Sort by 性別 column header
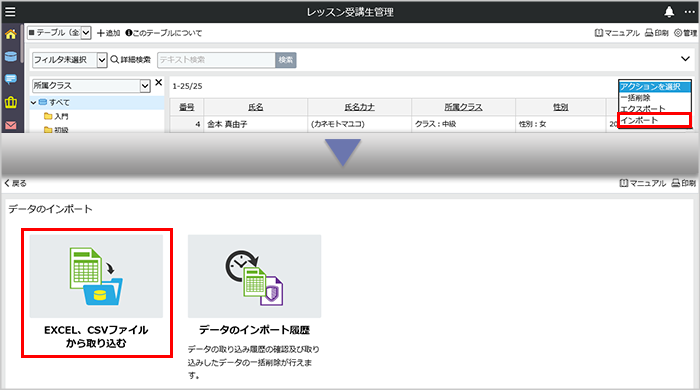 561,107
